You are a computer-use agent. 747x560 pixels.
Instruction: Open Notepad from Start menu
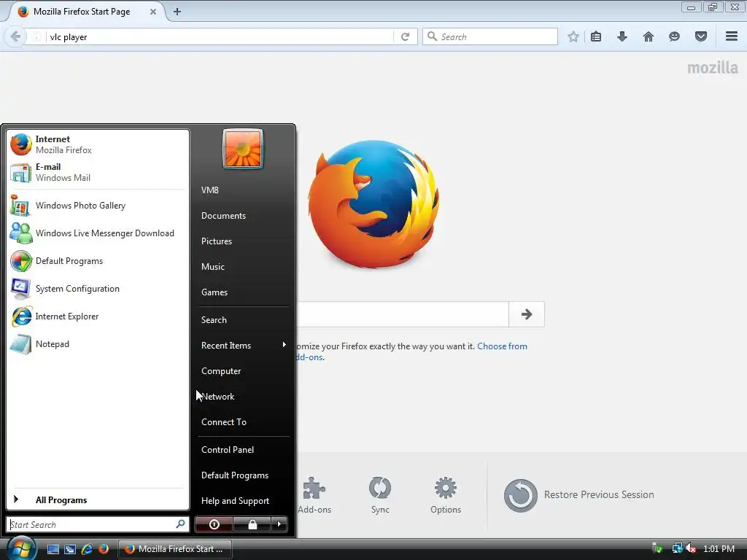98,344
